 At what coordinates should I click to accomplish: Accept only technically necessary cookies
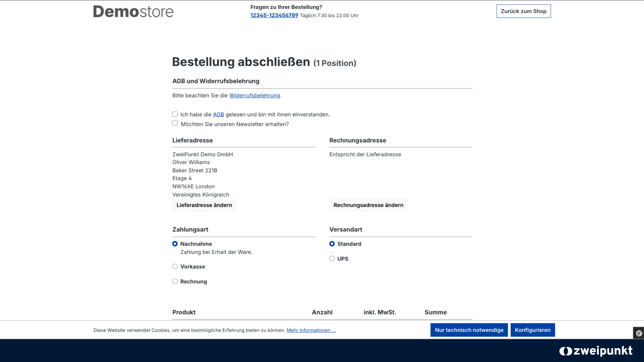(x=469, y=330)
